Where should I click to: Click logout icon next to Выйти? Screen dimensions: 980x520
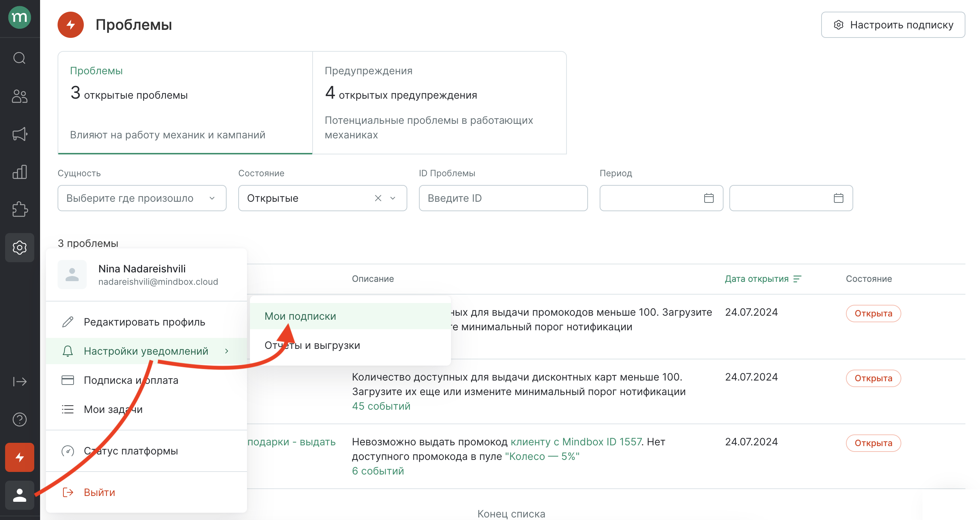[x=68, y=492]
